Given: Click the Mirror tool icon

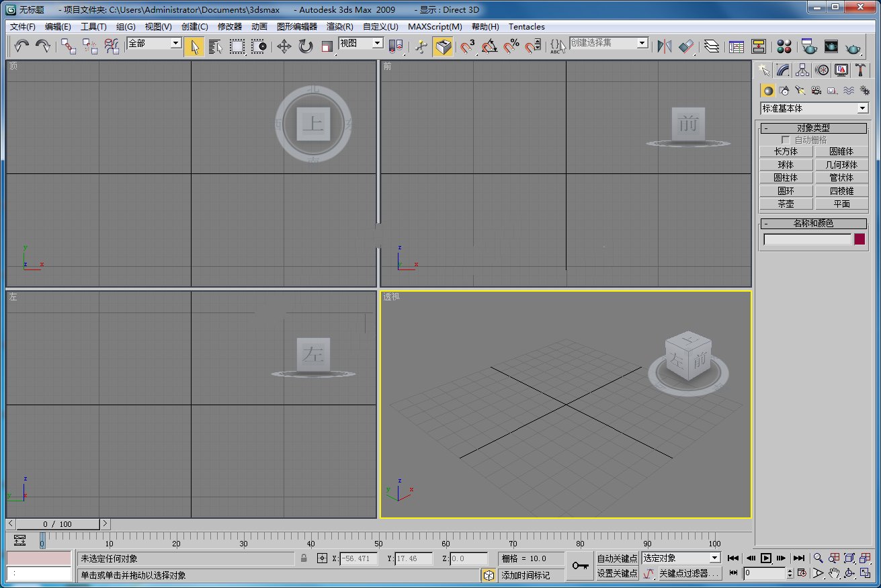Looking at the screenshot, I should click(x=664, y=46).
